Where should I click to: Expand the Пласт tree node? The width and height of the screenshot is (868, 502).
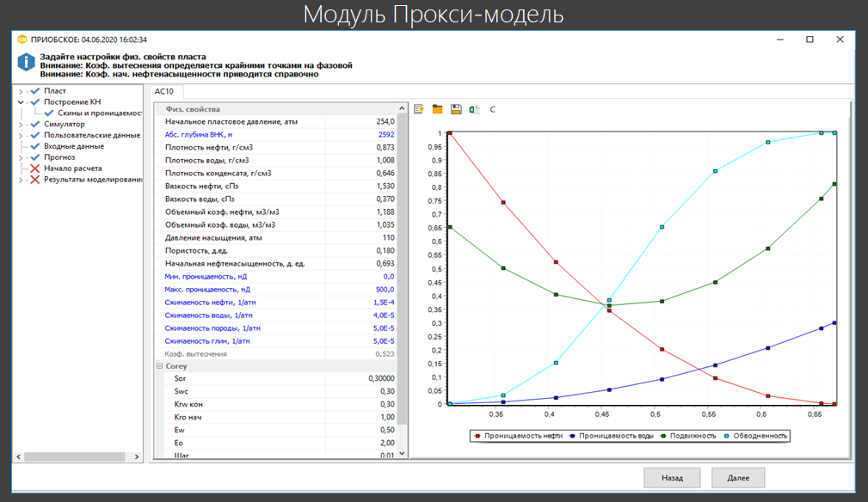21,91
